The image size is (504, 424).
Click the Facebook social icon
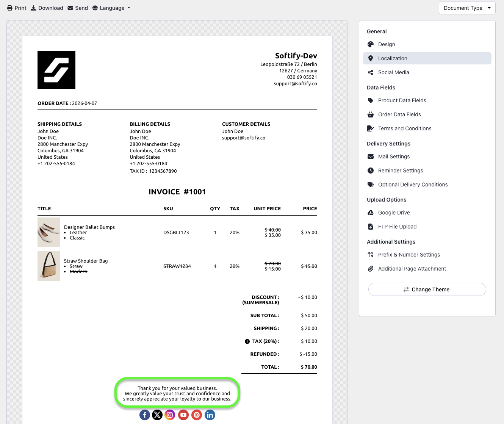tap(145, 415)
